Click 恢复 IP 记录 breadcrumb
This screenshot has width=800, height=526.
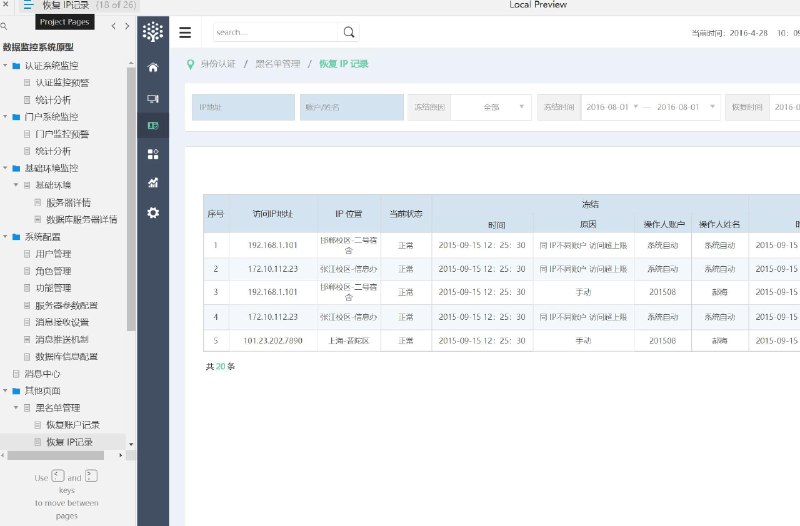click(343, 64)
